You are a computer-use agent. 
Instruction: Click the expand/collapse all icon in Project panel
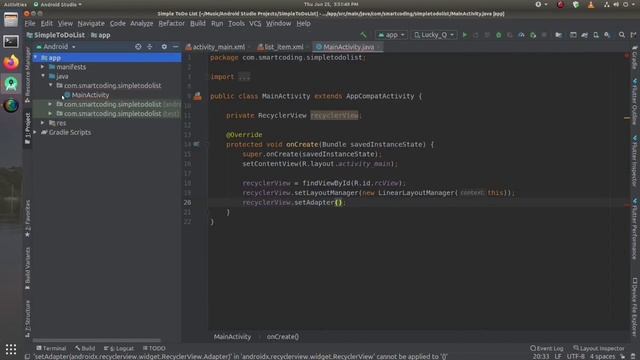pyautogui.click(x=150, y=47)
